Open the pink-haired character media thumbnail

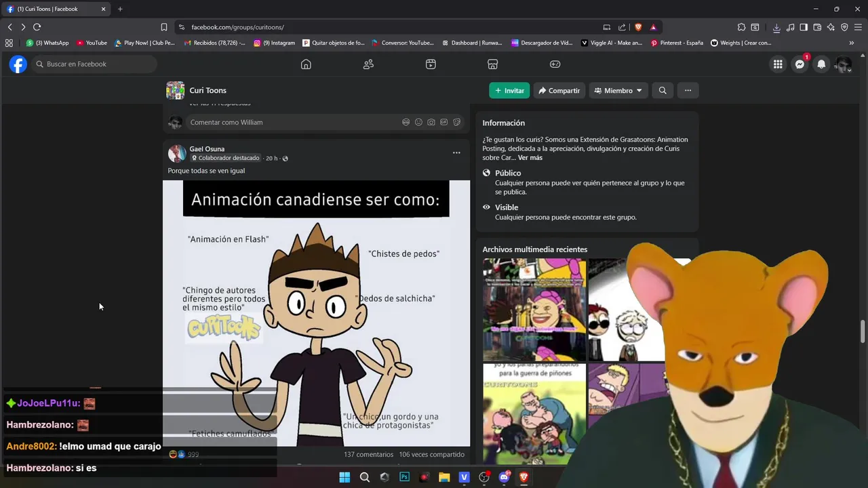[534, 310]
